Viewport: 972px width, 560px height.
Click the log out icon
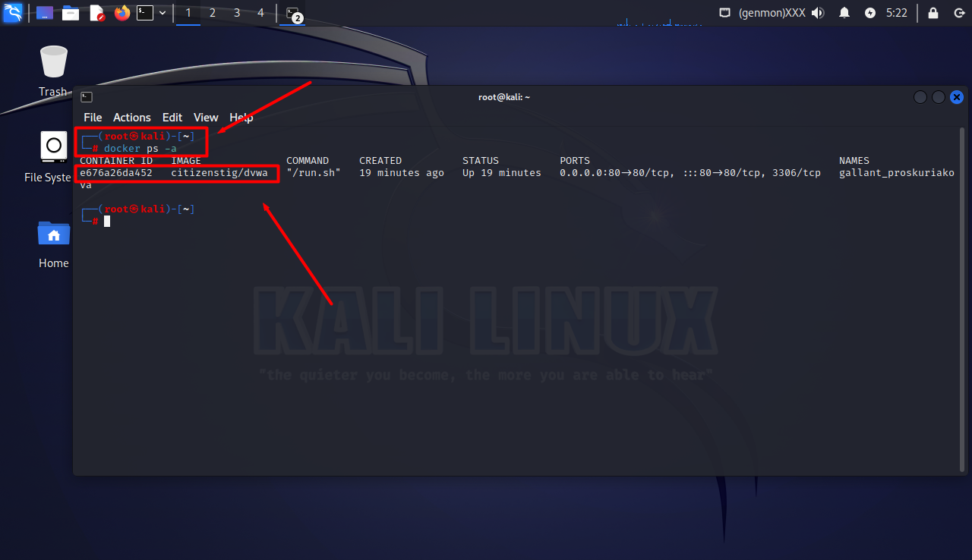[959, 13]
